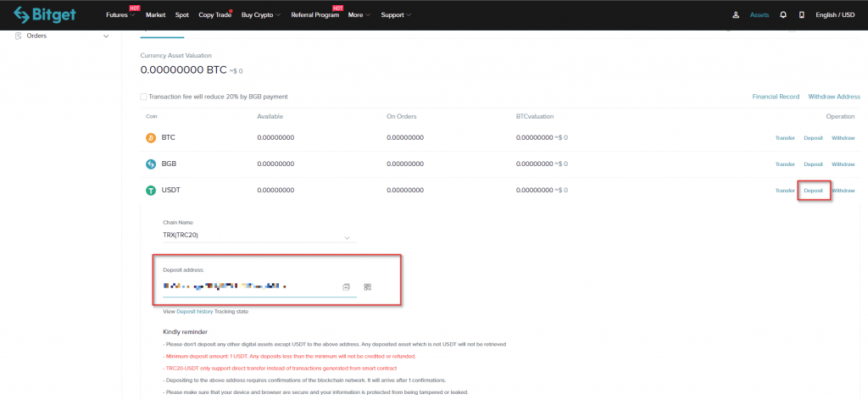Click the Orders sidebar icon
Image resolution: width=868 pixels, height=400 pixels.
point(19,36)
